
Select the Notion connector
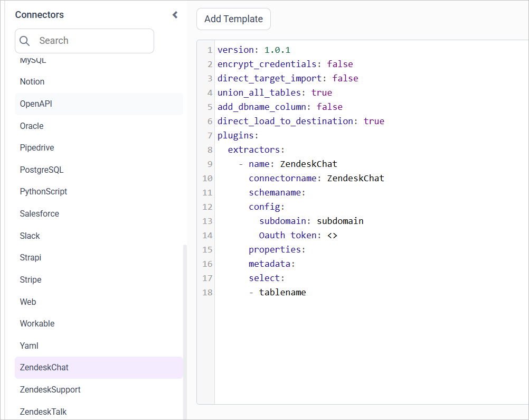32,81
